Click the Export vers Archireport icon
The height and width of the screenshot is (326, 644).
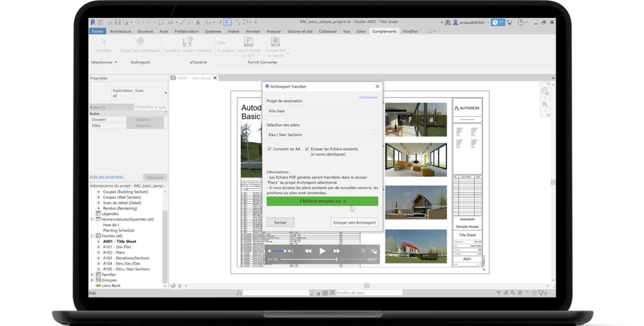tap(140, 41)
